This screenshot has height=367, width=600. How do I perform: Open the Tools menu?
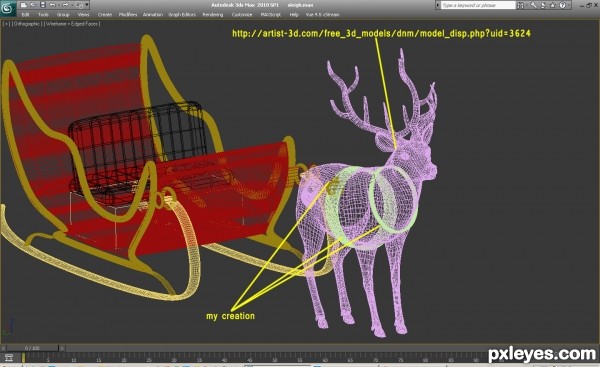(43, 15)
